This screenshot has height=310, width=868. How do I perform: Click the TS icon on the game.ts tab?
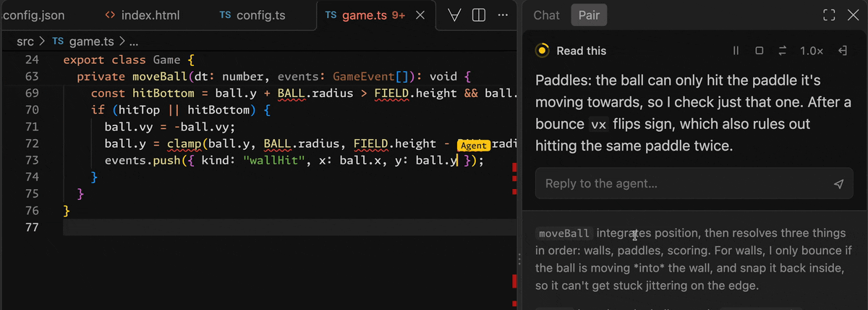click(331, 15)
